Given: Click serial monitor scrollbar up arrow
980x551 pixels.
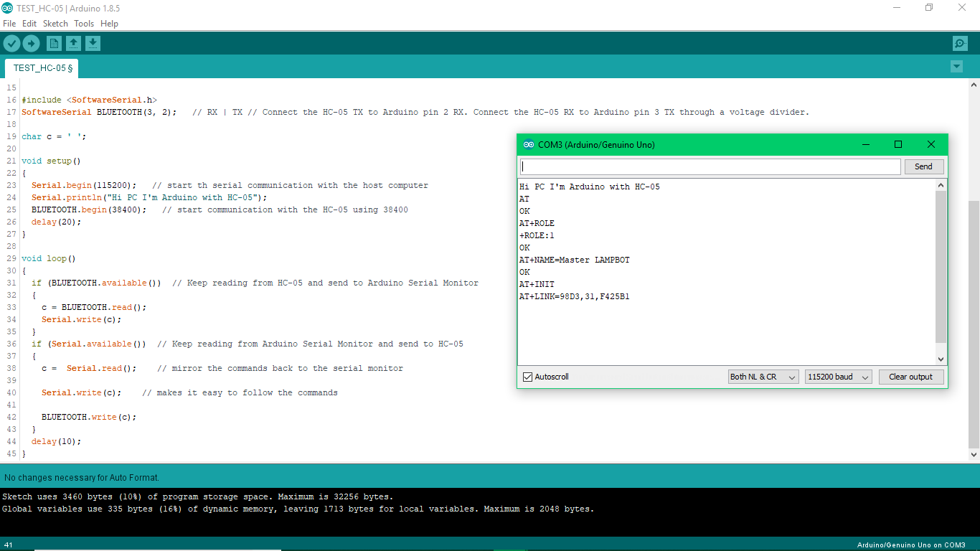Looking at the screenshot, I should pos(941,185).
